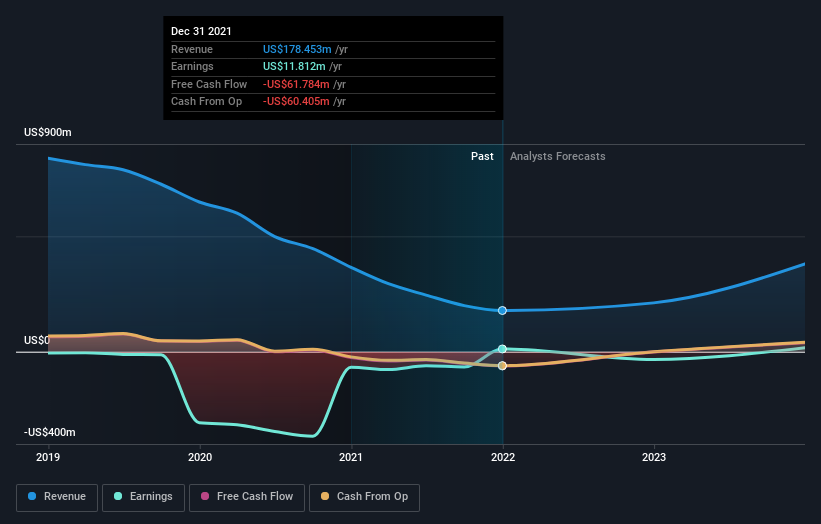The image size is (821, 524).
Task: Click the Free Cash Flow label in tooltip
Action: coord(209,84)
